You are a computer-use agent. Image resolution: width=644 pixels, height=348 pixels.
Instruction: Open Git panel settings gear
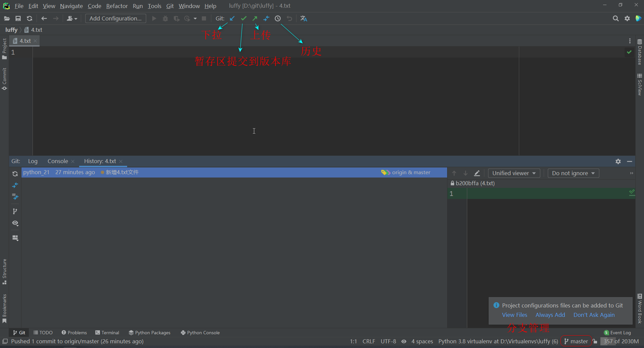[x=618, y=161]
